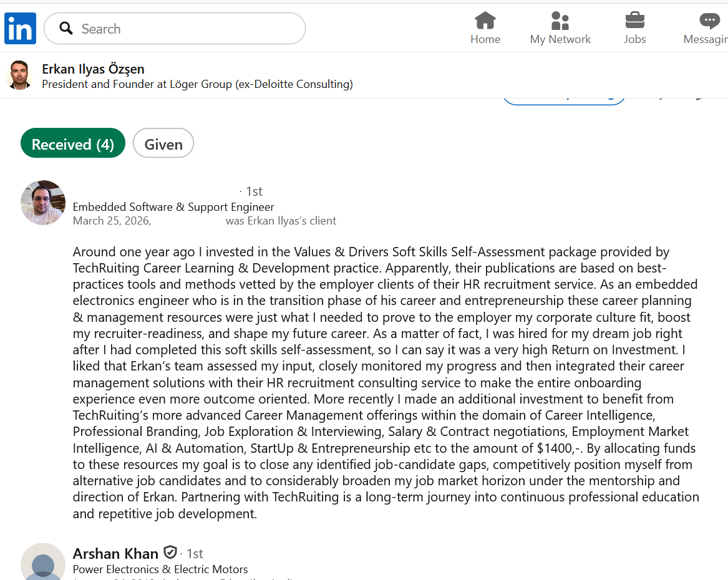Click the President and Founder at Löger Group headline
The height and width of the screenshot is (580, 728).
click(197, 84)
